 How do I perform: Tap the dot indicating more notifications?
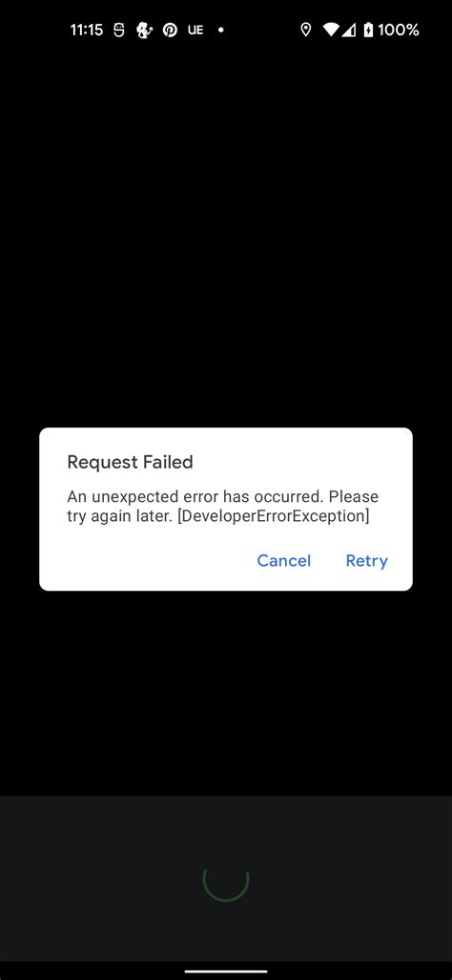coord(220,30)
